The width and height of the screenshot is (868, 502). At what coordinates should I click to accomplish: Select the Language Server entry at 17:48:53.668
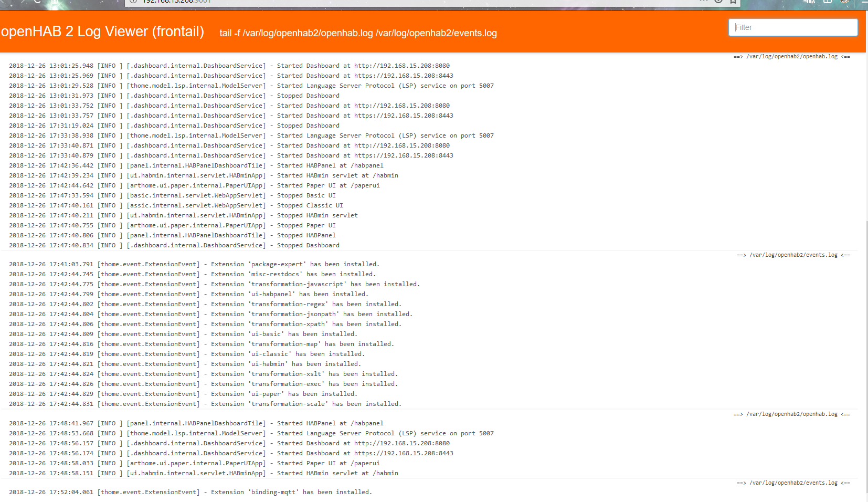tap(251, 433)
